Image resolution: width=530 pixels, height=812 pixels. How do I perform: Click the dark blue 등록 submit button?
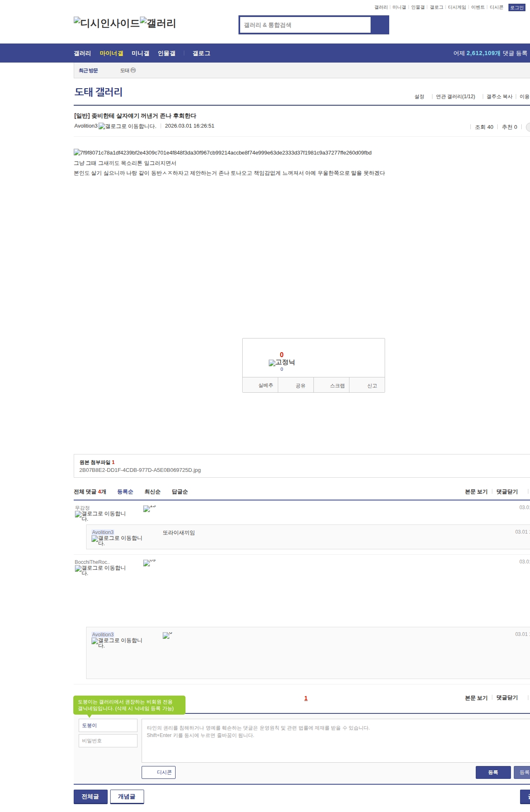[x=493, y=772]
